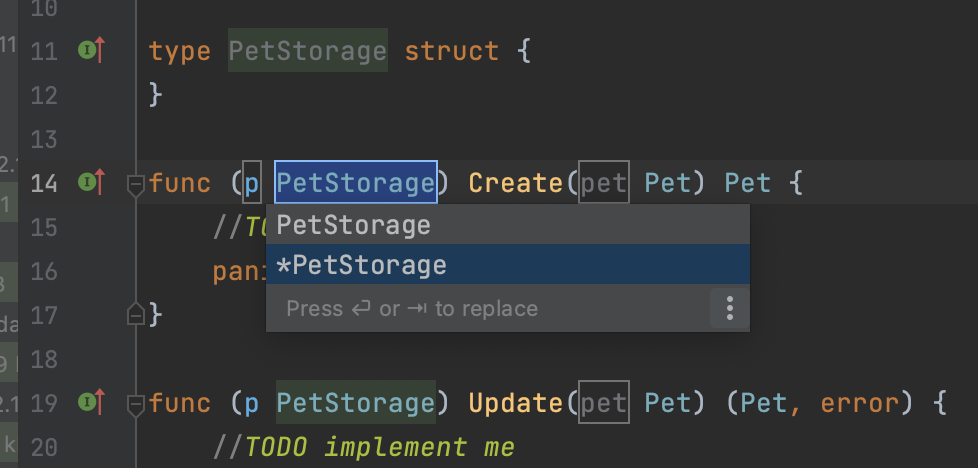The width and height of the screenshot is (978, 468).
Task: Choose the *PetStorage pointer receiver suggestion
Action: (362, 265)
